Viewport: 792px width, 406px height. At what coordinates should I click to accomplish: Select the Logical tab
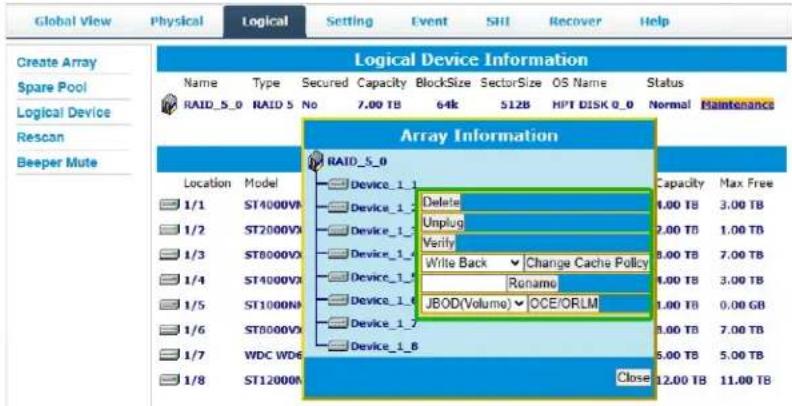[x=265, y=22]
